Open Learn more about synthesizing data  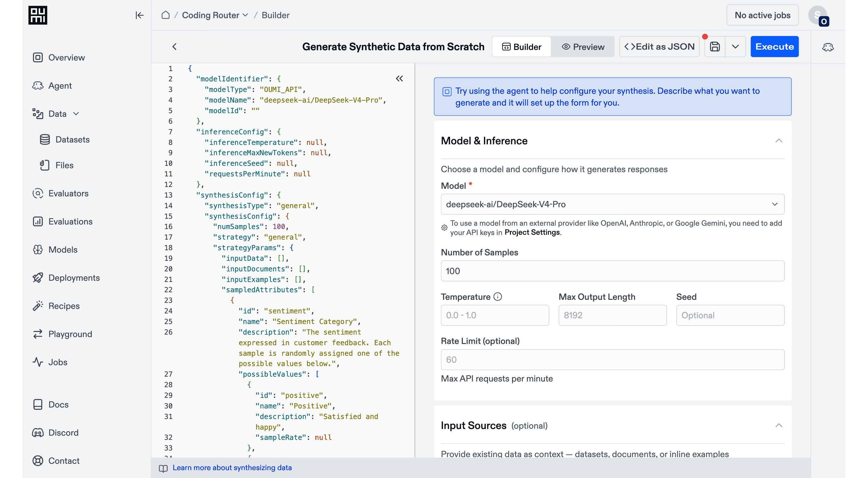coord(232,467)
